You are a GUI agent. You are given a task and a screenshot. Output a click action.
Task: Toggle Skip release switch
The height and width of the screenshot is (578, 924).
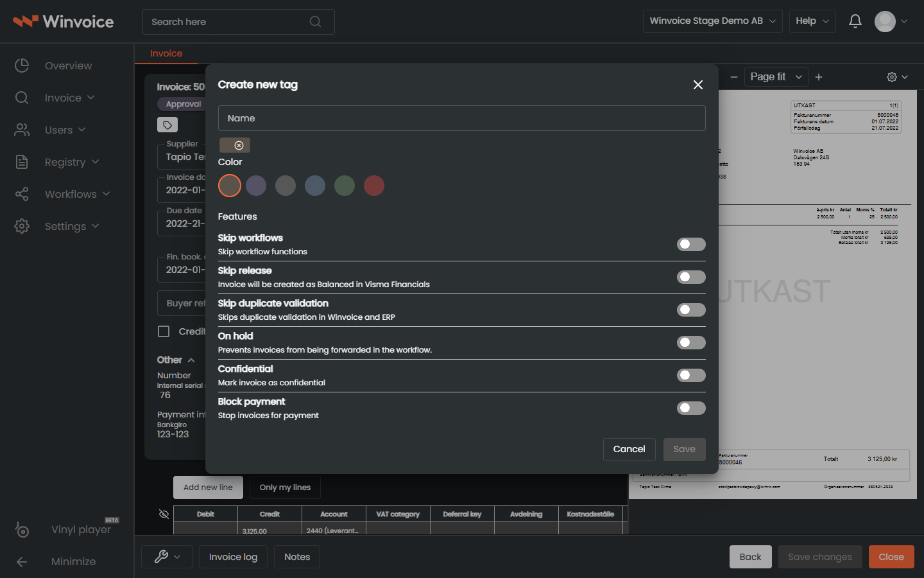tap(691, 277)
